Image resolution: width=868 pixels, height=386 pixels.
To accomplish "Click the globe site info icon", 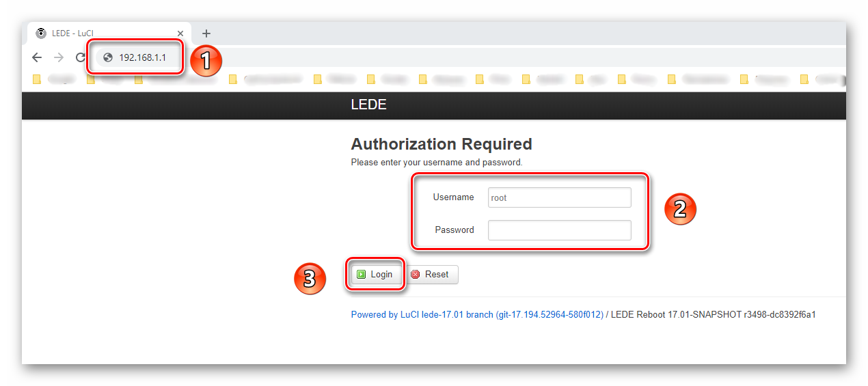I will tap(107, 58).
